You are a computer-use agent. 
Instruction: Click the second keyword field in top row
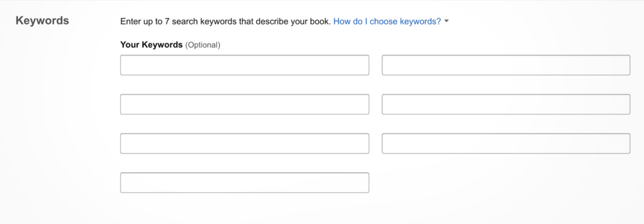pos(506,65)
